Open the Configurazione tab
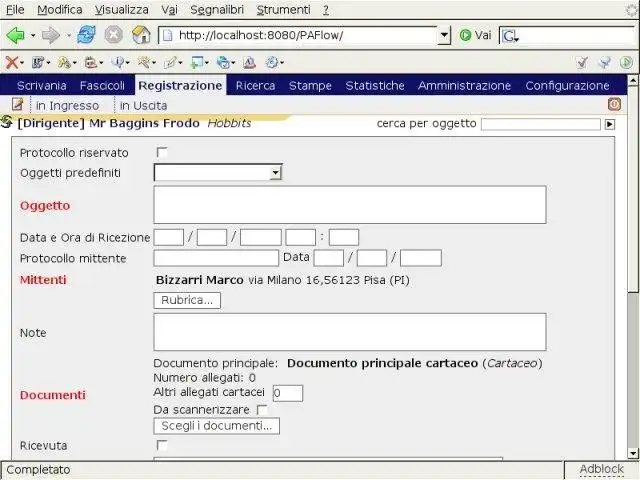The height and width of the screenshot is (480, 640). click(567, 85)
